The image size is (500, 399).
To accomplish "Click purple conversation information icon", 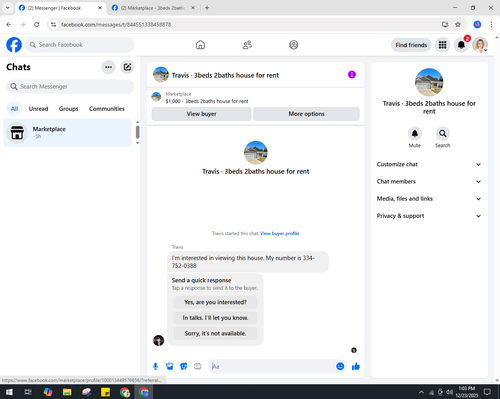I will tap(352, 75).
